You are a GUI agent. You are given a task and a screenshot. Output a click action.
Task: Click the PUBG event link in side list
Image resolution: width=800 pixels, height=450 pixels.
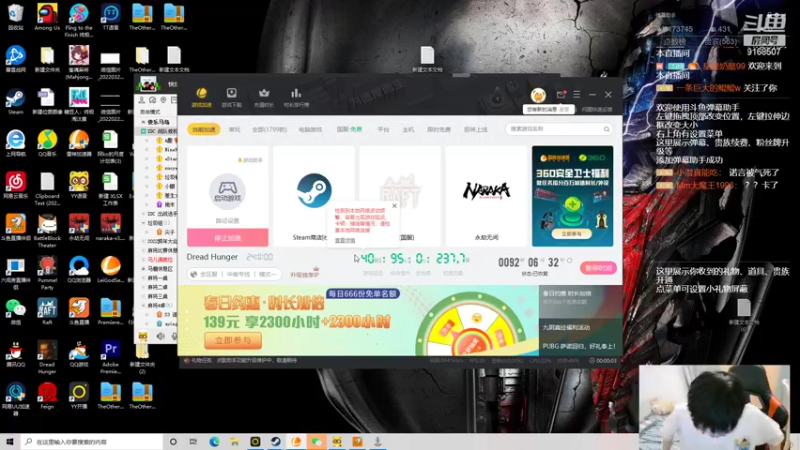579,346
